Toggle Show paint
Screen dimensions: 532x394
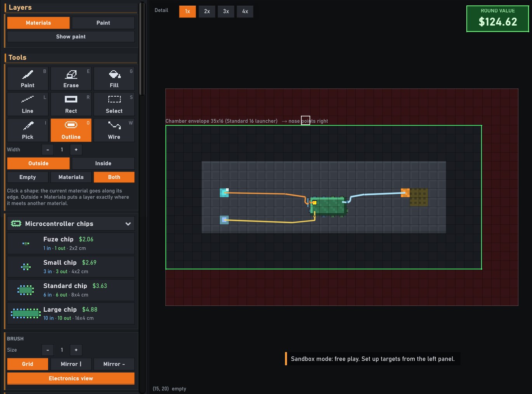point(71,36)
